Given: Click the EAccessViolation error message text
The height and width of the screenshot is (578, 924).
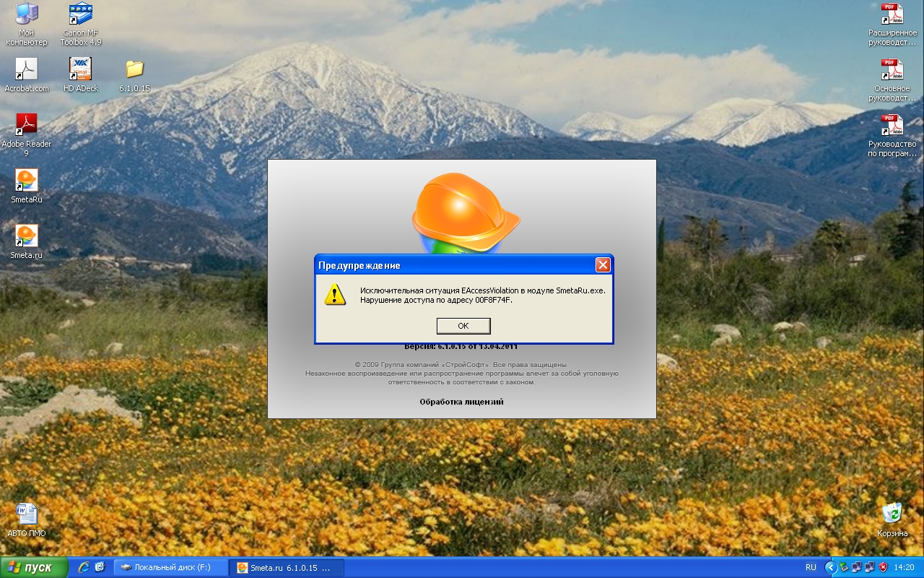Looking at the screenshot, I should click(482, 290).
